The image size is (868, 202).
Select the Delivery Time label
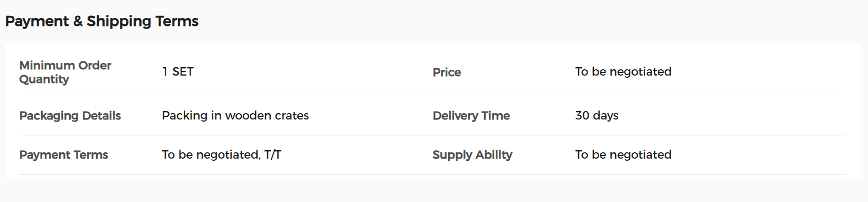471,115
